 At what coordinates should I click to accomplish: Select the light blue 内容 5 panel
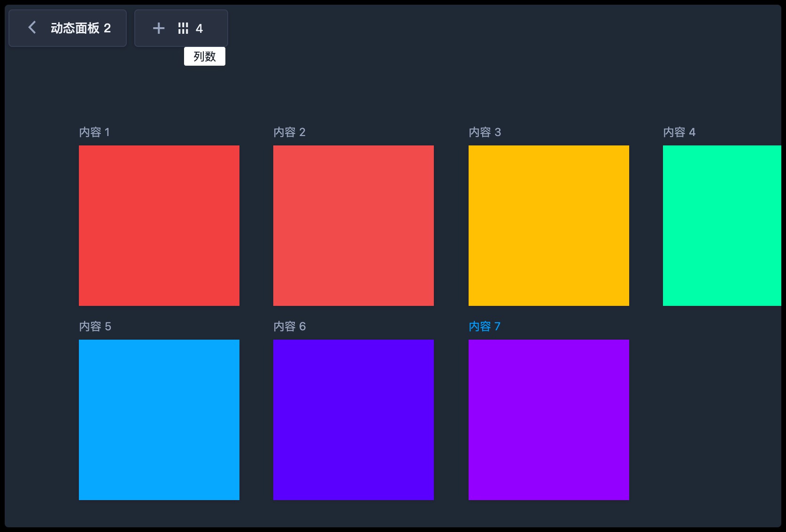pos(159,420)
